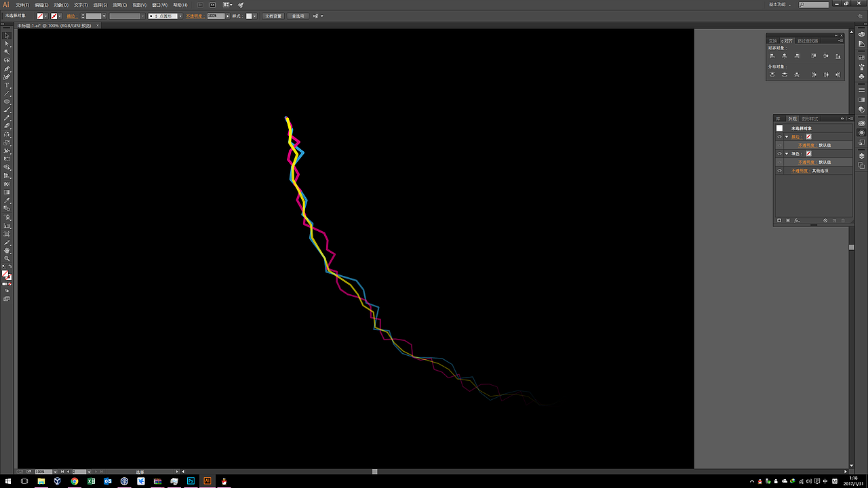The image size is (868, 488).
Task: Toggle visibility of the 不透明度 row
Action: click(779, 170)
